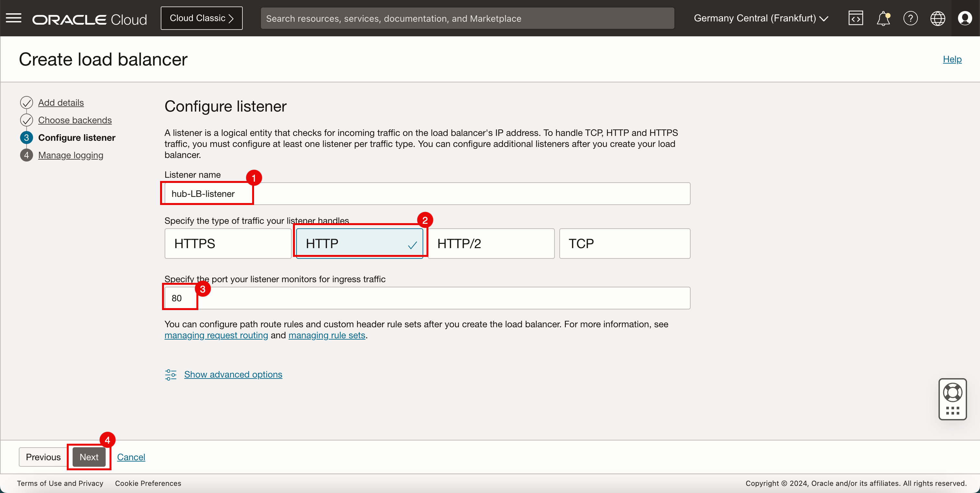Click the Next button
Image resolution: width=980 pixels, height=493 pixels.
[89, 457]
